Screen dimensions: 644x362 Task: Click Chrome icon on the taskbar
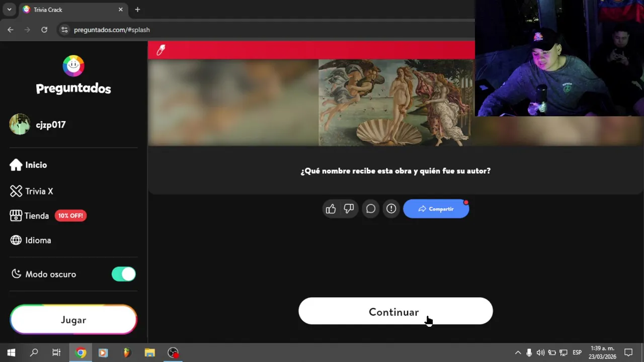coord(81,352)
